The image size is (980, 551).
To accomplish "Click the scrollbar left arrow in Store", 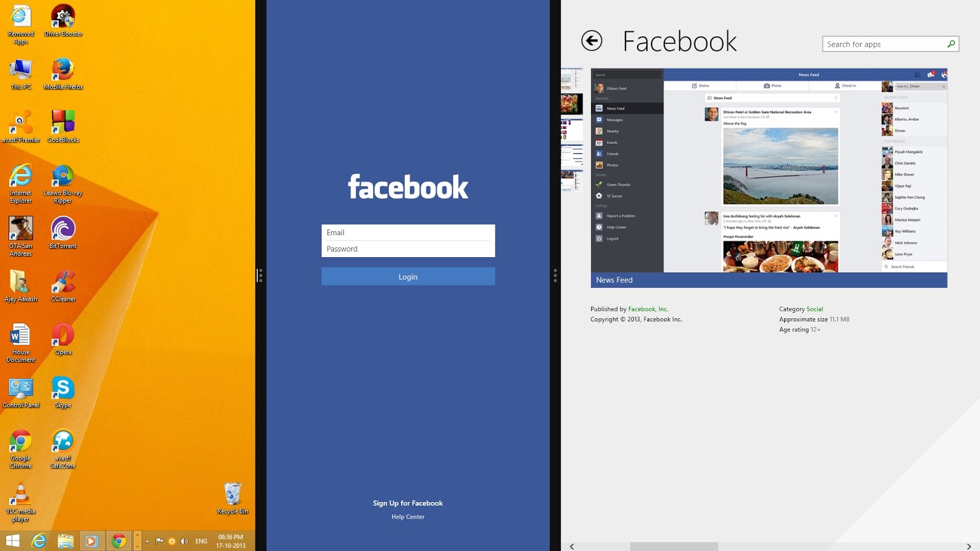I will coord(571,546).
